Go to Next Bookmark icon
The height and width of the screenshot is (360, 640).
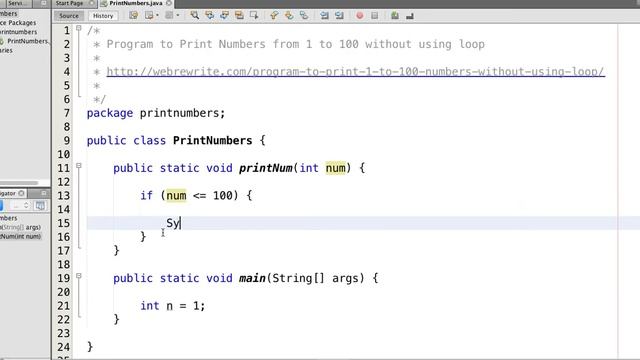(x=289, y=16)
